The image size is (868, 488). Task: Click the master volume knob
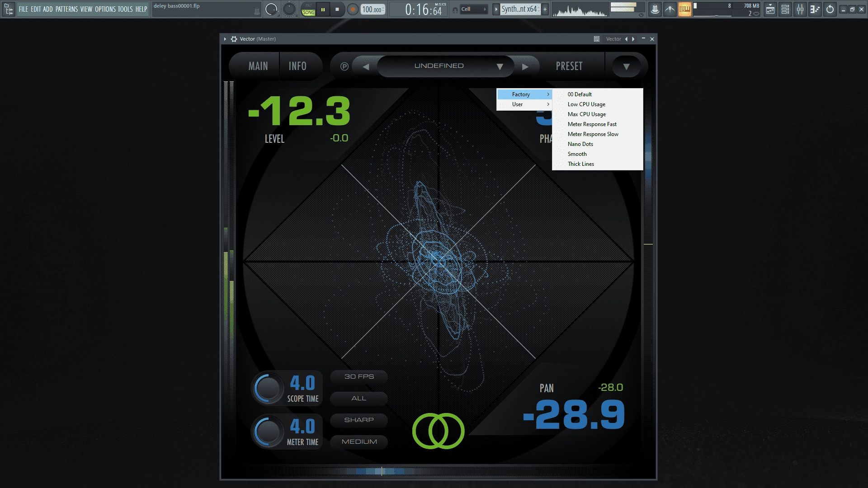pos(271,9)
